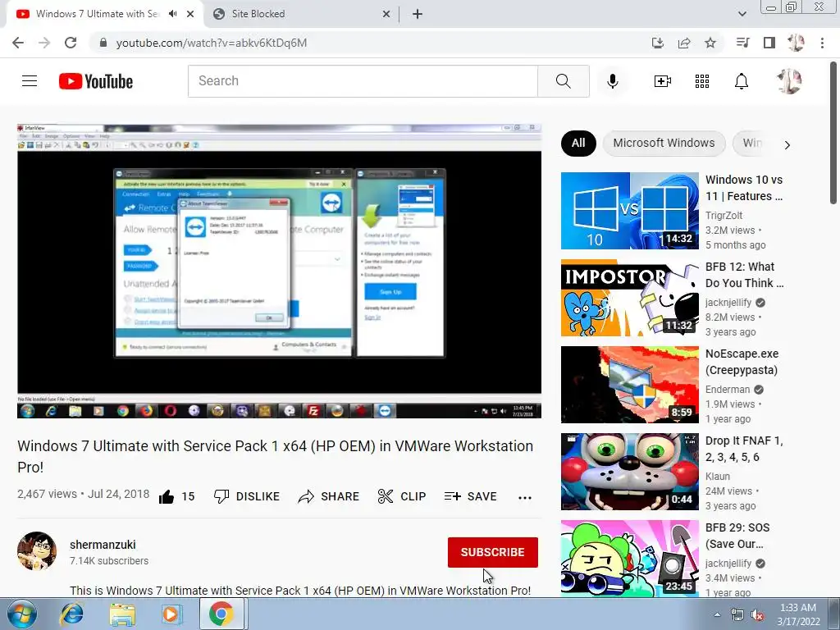
Task: Click the URL address bar text
Action: point(212,43)
